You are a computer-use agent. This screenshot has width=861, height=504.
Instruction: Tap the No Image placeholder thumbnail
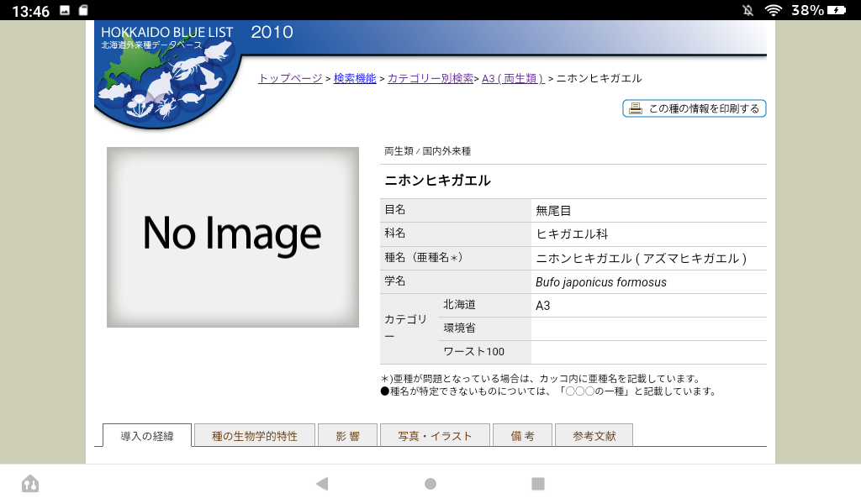[233, 237]
